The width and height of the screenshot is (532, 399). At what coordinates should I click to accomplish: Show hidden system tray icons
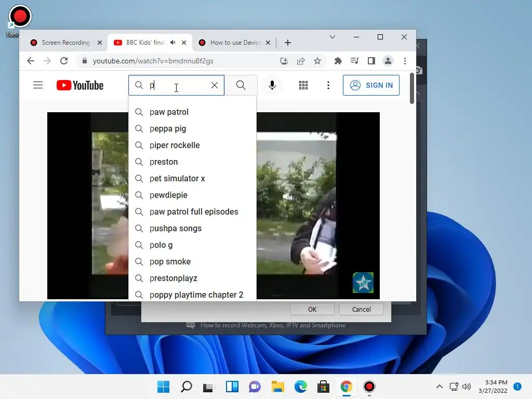440,387
